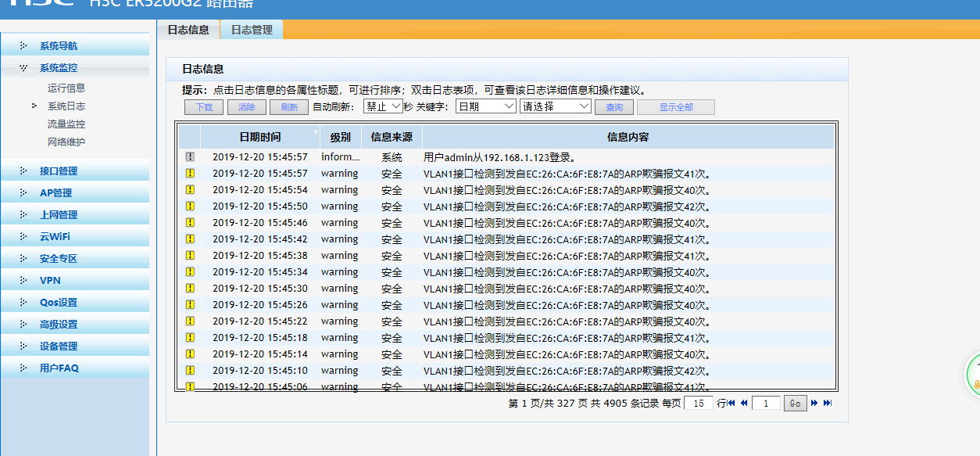Expand the VPN menu

[x=75, y=281]
